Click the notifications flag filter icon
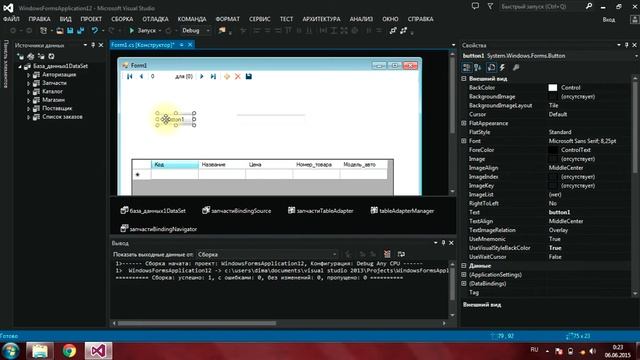 point(490,6)
